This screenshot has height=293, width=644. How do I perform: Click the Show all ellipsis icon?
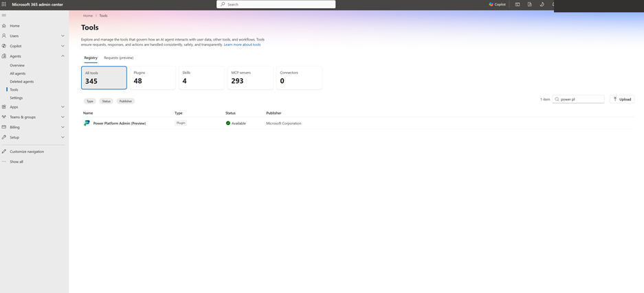tap(3, 161)
